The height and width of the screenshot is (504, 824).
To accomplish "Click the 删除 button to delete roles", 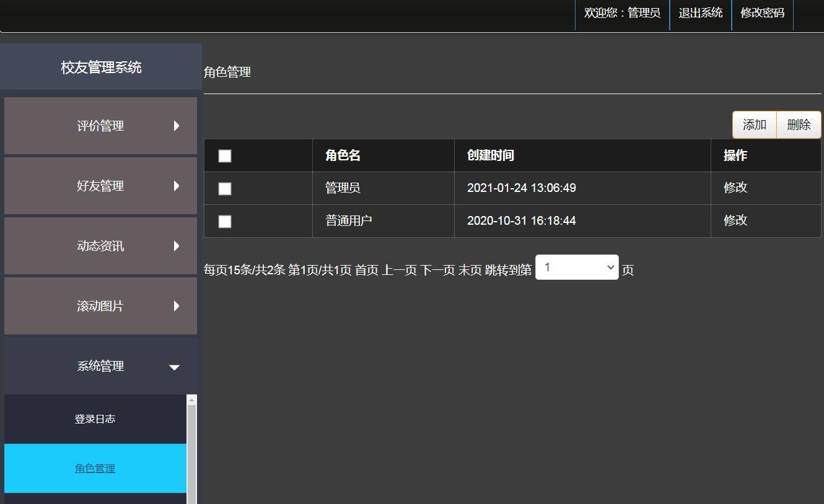I will (x=799, y=124).
